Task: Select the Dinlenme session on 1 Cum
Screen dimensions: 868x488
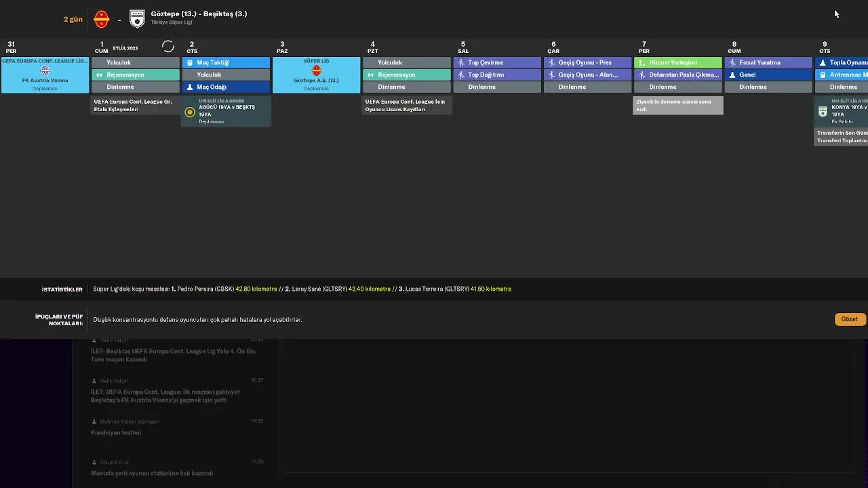Action: click(x=136, y=87)
